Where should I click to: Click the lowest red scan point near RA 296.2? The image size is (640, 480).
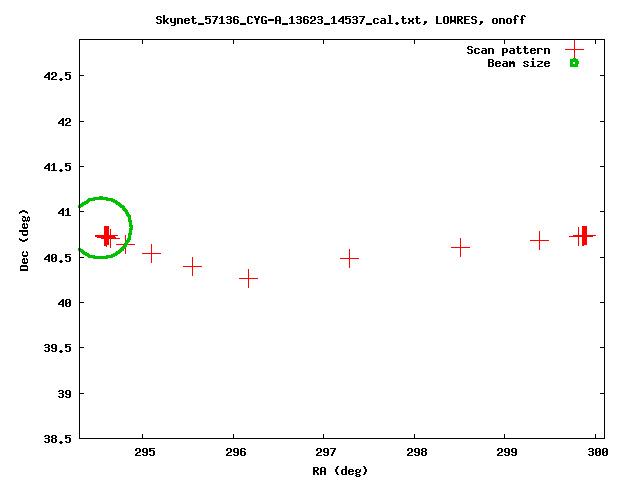click(x=249, y=279)
